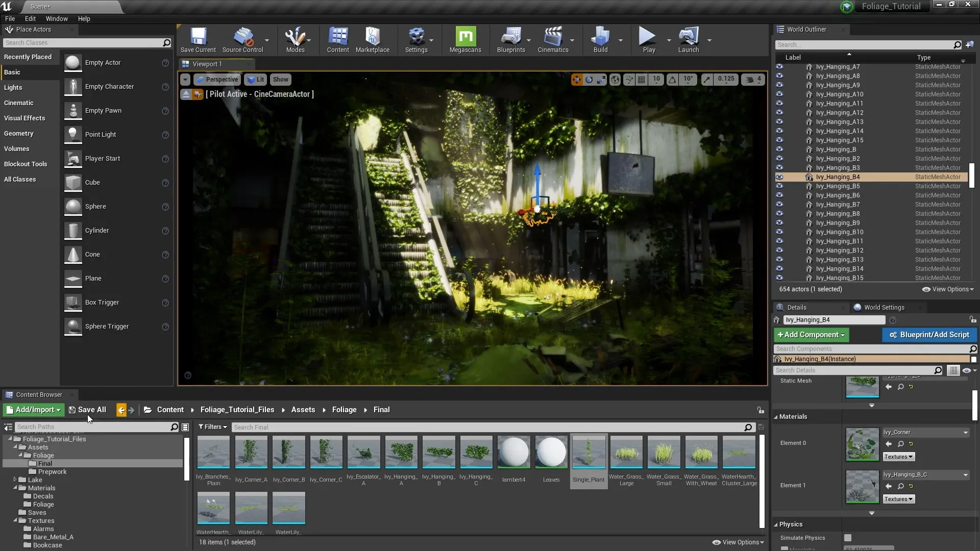Open the File menu

tap(10, 18)
